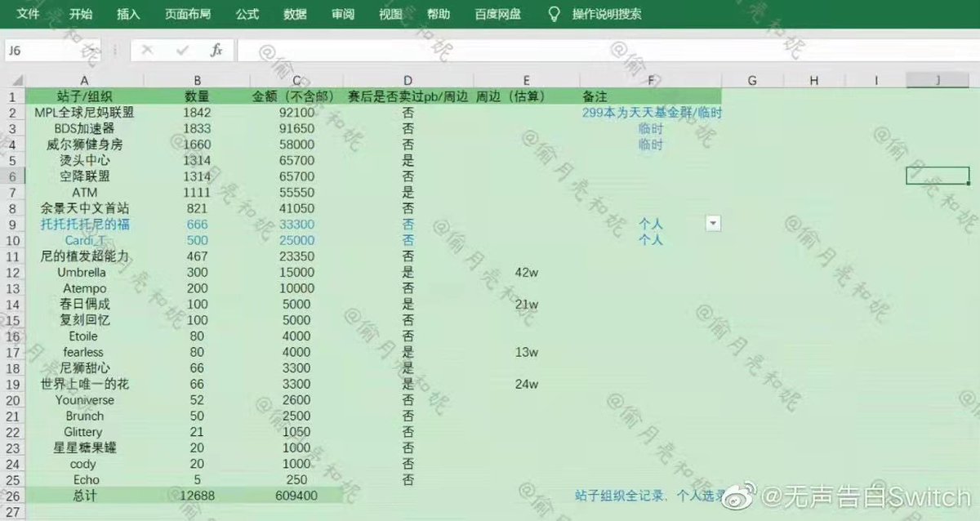Select the cell Umbrella
The height and width of the screenshot is (521, 980).
84,272
